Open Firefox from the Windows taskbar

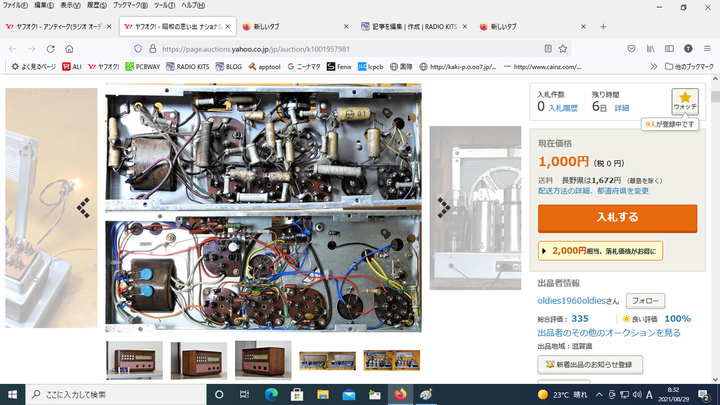point(401,394)
